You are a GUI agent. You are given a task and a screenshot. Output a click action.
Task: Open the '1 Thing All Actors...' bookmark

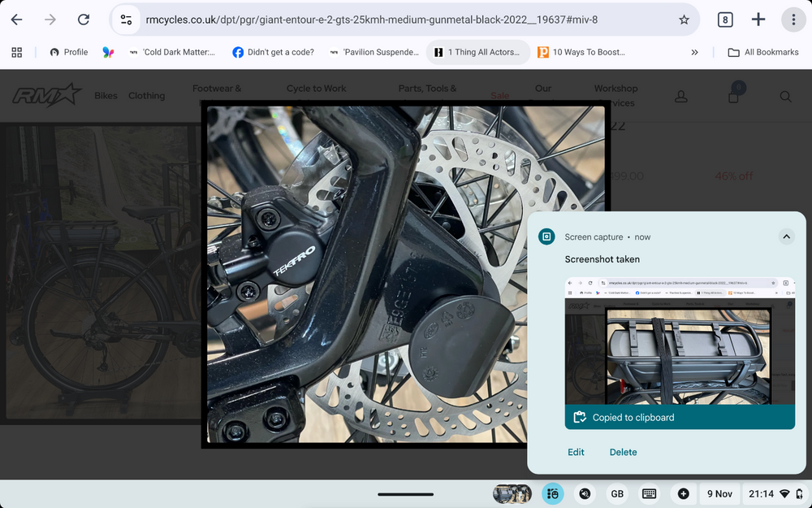(x=477, y=52)
